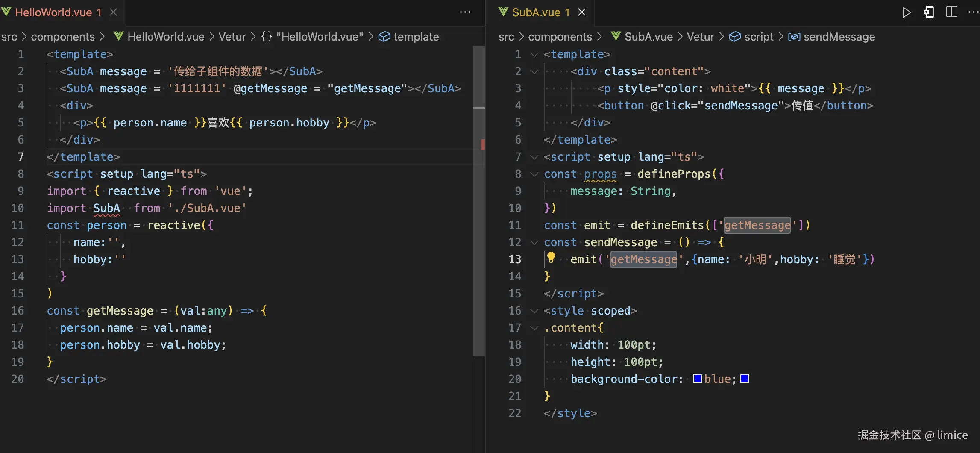980x453 pixels.
Task: Click the blue color swatch after the semicolon
Action: coord(744,379)
